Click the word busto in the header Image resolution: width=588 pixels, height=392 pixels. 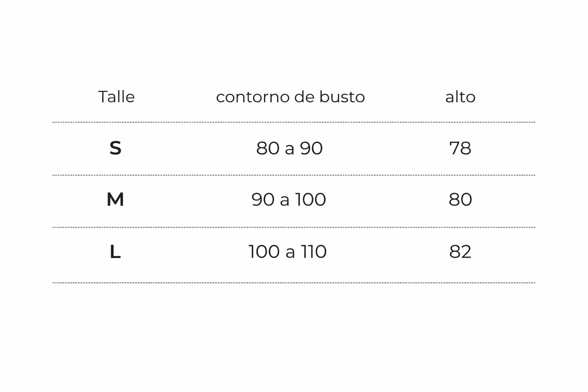pos(342,97)
